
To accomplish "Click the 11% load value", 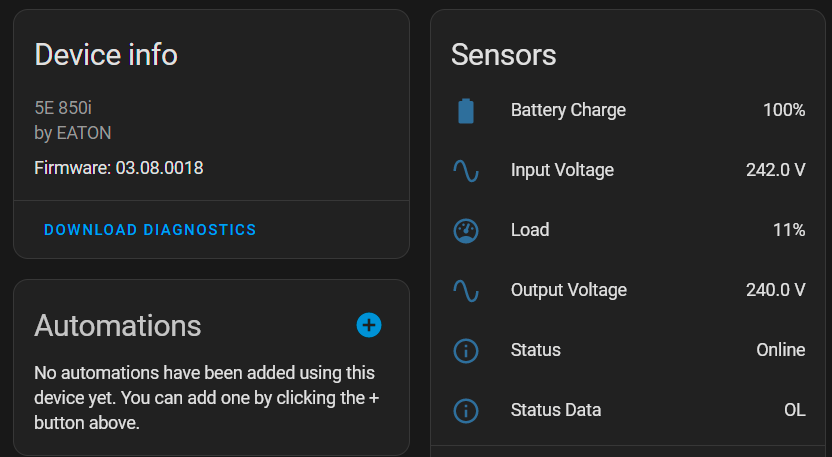I will click(789, 230).
